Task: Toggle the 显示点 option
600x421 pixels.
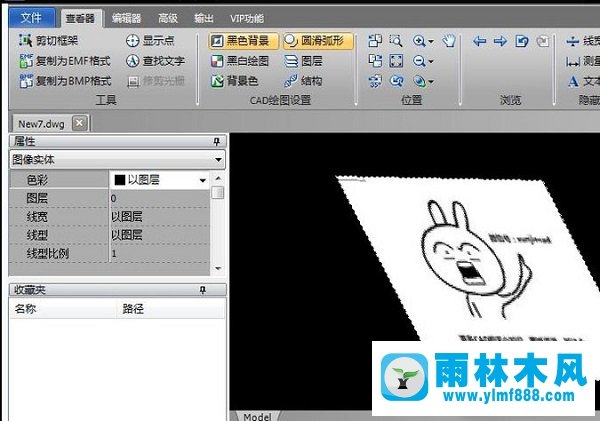Action: click(x=150, y=40)
